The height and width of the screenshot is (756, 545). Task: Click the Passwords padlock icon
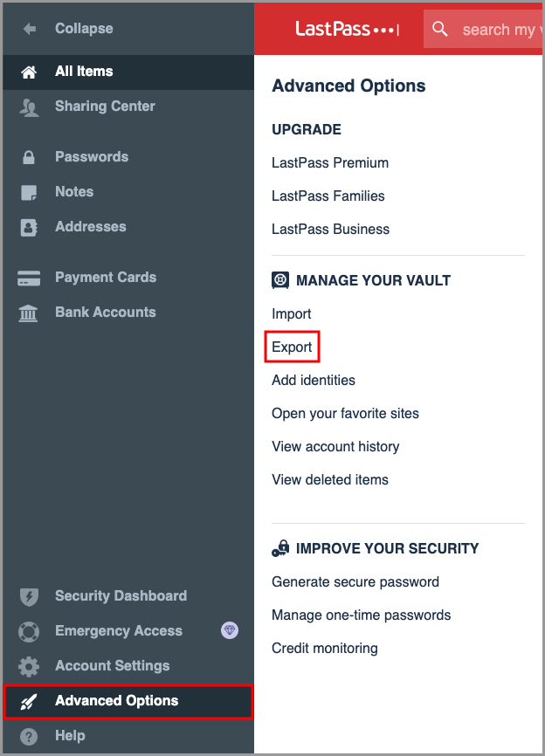[x=29, y=158]
